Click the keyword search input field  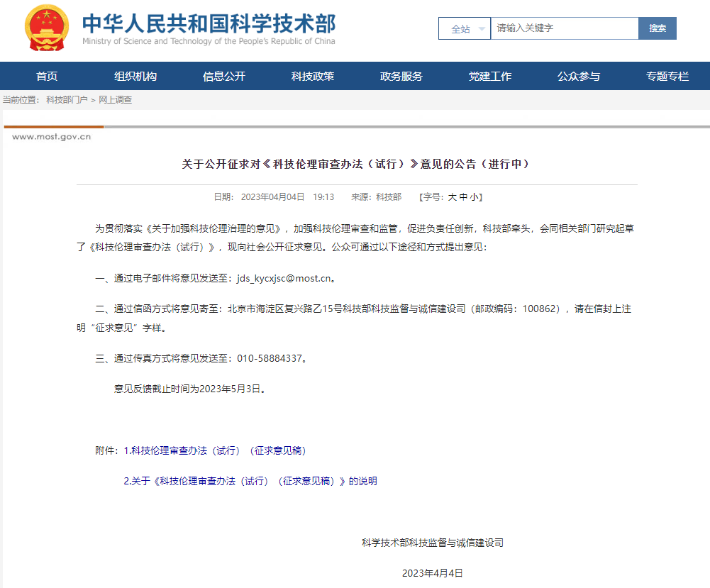pos(565,28)
